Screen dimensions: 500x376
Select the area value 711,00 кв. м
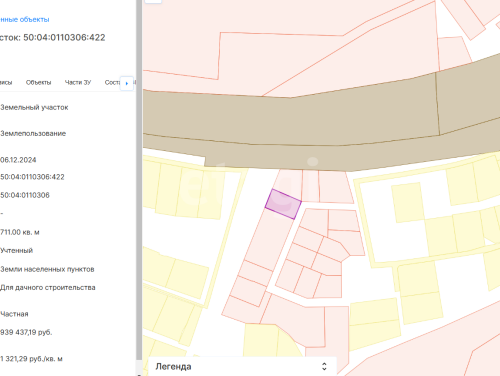[20, 232]
